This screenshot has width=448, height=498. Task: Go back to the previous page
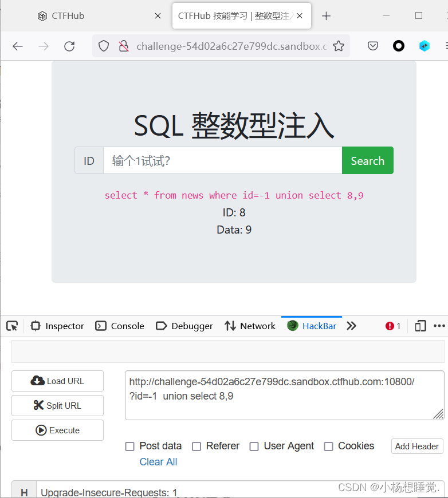pos(18,46)
